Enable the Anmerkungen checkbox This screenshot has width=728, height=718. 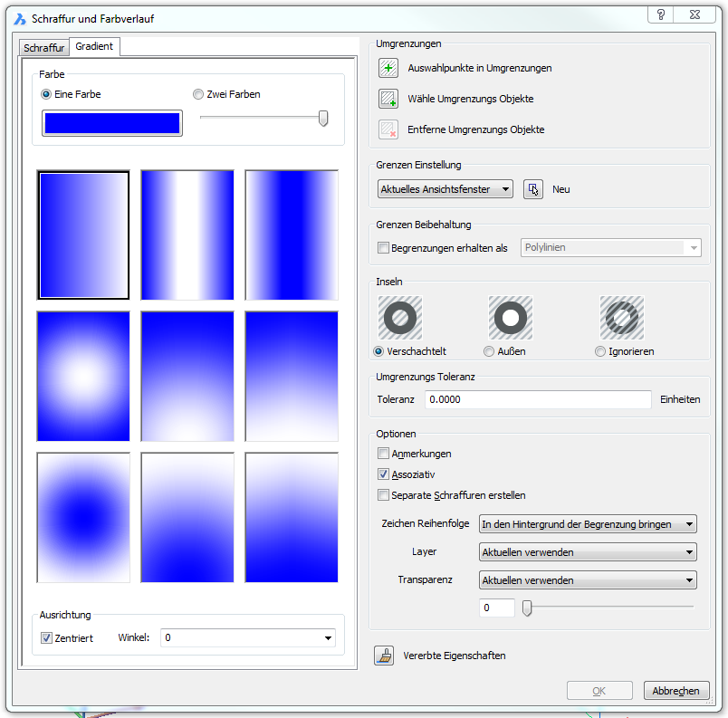tap(384, 454)
